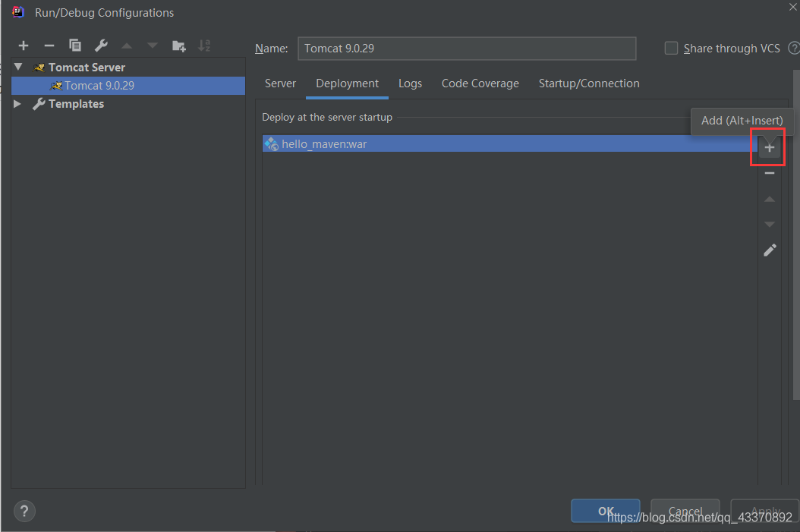The width and height of the screenshot is (800, 532).
Task: Open the Startup/Connection tab
Action: [x=589, y=83]
